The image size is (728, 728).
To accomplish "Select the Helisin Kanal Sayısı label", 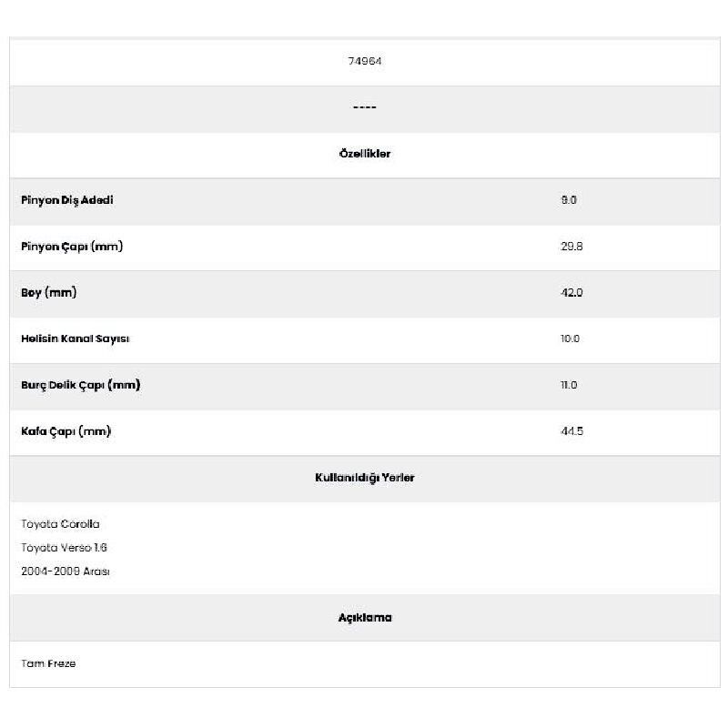I will click(x=76, y=339).
